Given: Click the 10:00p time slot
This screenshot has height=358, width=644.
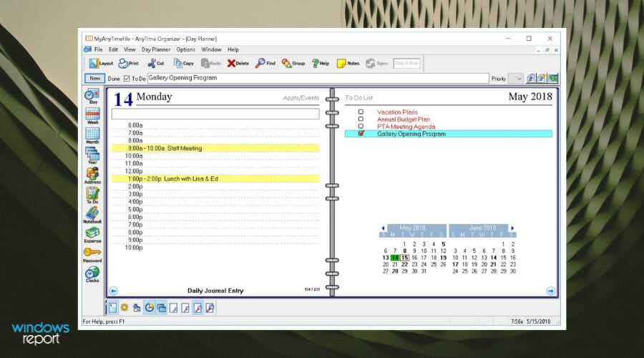Looking at the screenshot, I should pos(215,248).
